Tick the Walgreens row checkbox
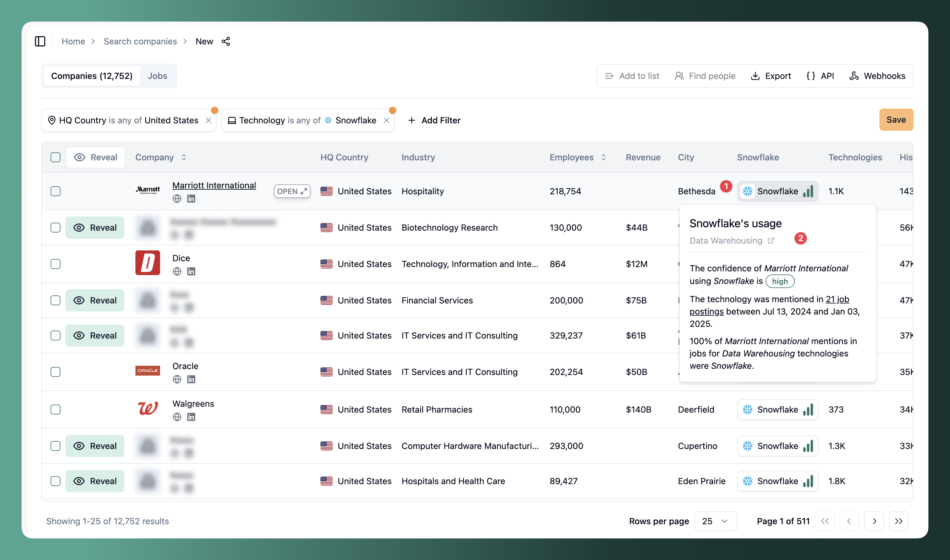This screenshot has width=950, height=560. [x=56, y=410]
